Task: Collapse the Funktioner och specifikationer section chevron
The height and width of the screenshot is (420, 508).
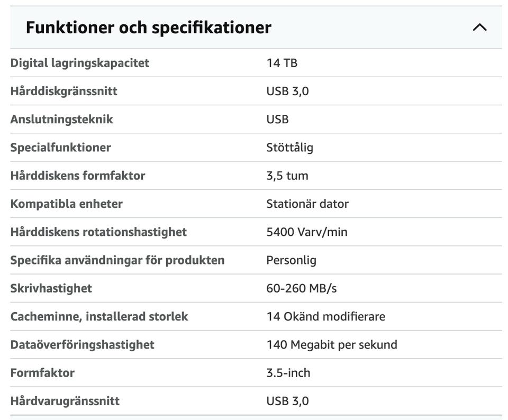Action: [x=479, y=28]
